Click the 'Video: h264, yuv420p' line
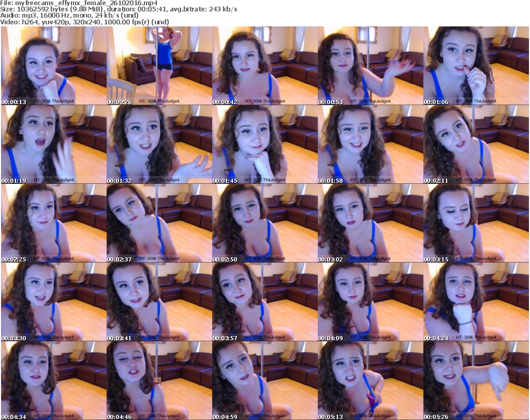This screenshot has height=420, width=530. 84,22
